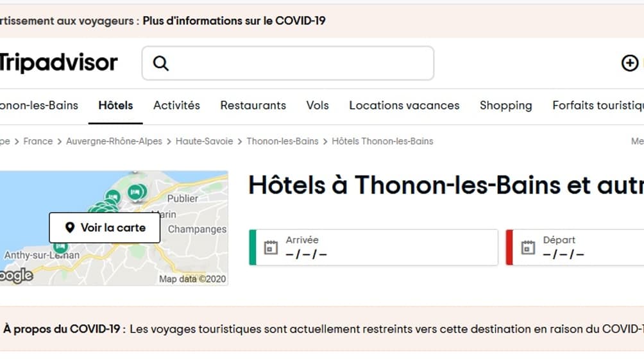The width and height of the screenshot is (644, 362).
Task: Click the search magnifier icon
Action: [160, 63]
